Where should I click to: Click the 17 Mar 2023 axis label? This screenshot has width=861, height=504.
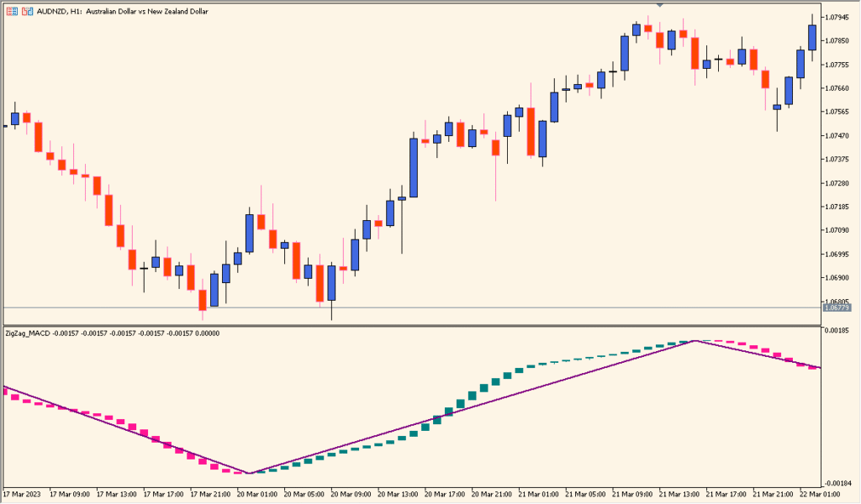pos(24,496)
